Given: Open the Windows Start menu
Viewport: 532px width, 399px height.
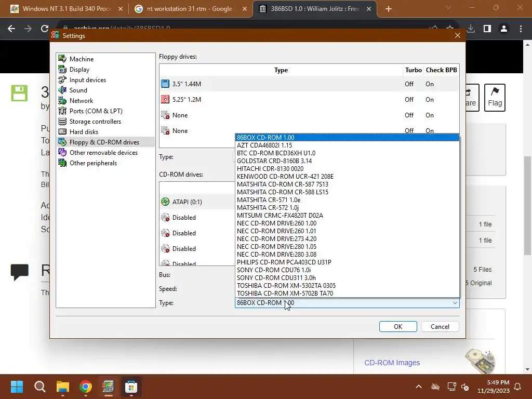Looking at the screenshot, I should coord(17,387).
